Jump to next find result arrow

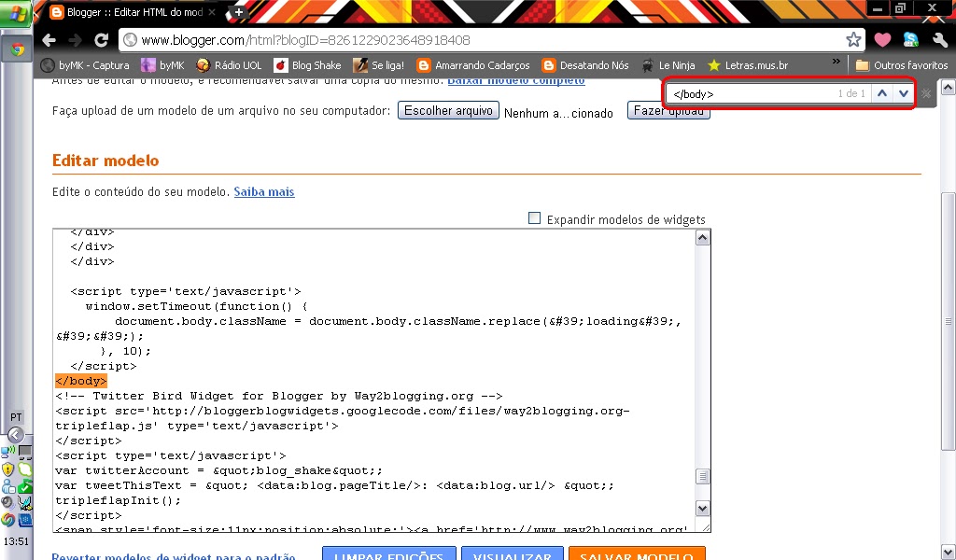[903, 93]
